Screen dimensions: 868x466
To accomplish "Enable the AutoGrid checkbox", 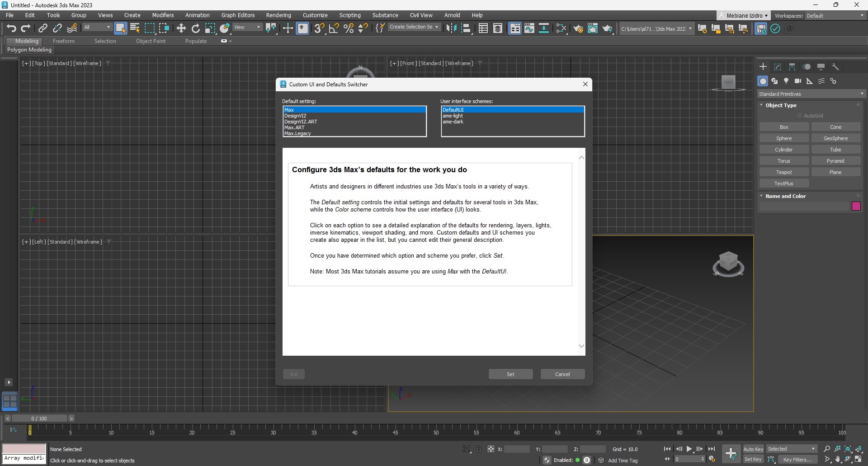I will point(799,116).
